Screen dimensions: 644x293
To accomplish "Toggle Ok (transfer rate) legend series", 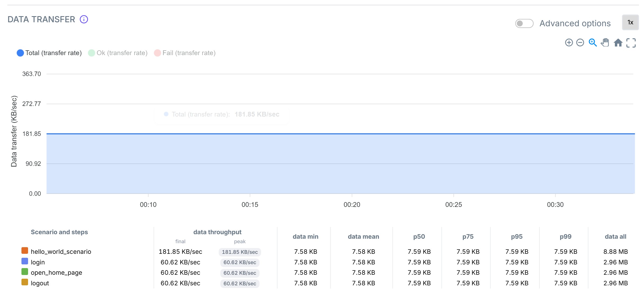I will [118, 53].
